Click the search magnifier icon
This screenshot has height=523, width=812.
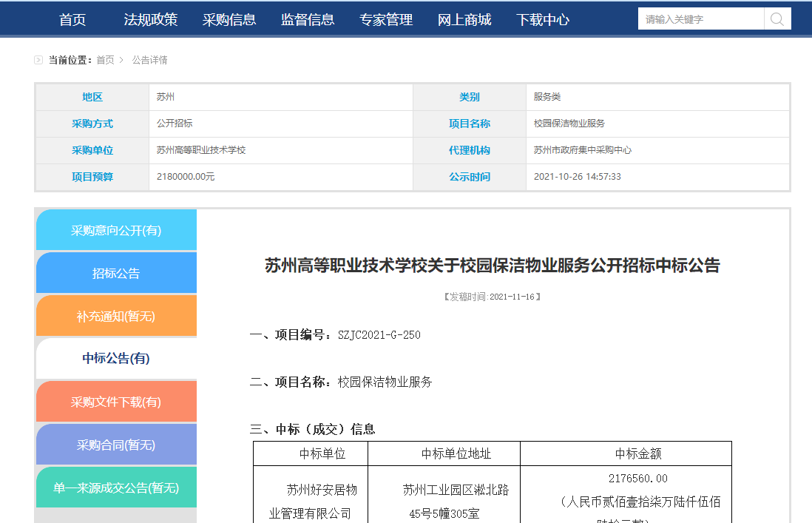click(x=777, y=19)
